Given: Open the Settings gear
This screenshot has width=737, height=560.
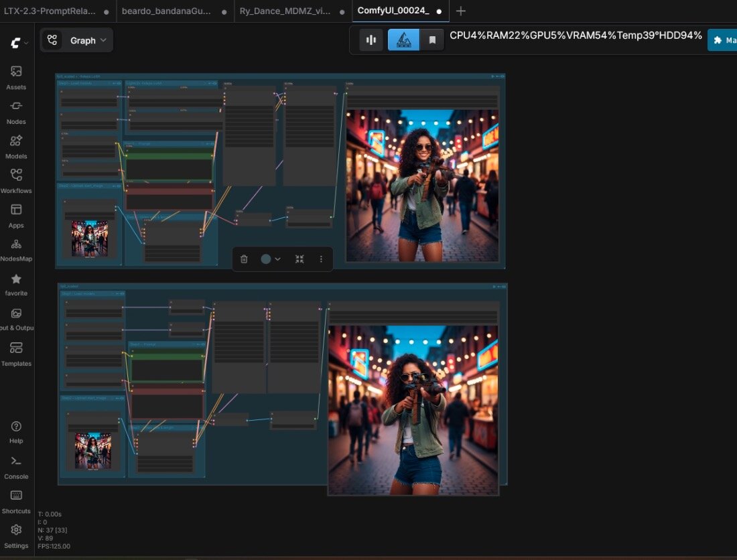Looking at the screenshot, I should click(16, 537).
